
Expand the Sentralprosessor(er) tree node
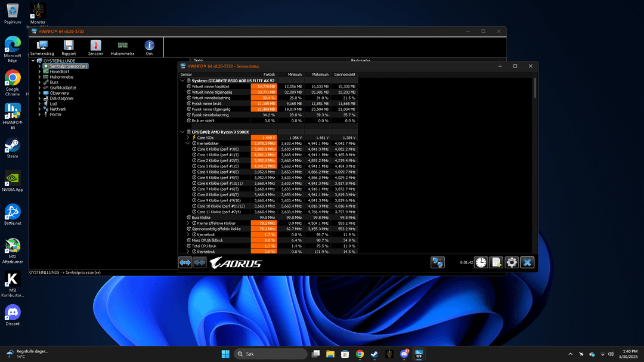pyautogui.click(x=39, y=66)
